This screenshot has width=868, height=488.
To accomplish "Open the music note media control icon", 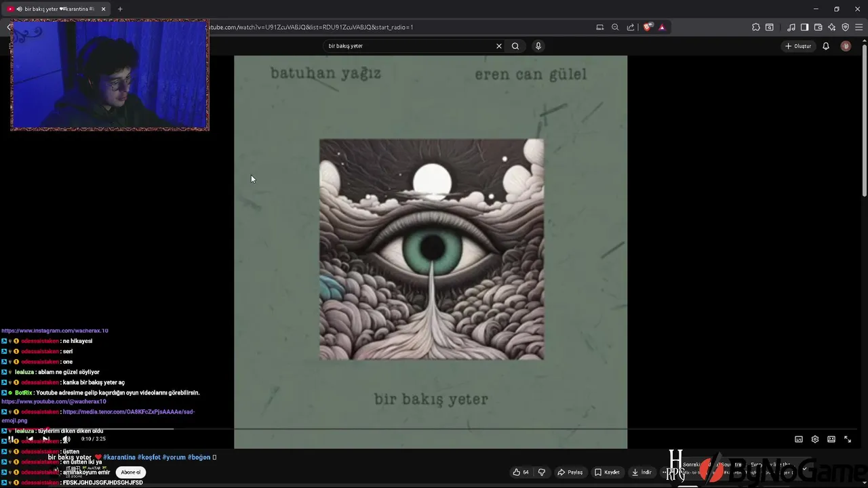I will 791,27.
